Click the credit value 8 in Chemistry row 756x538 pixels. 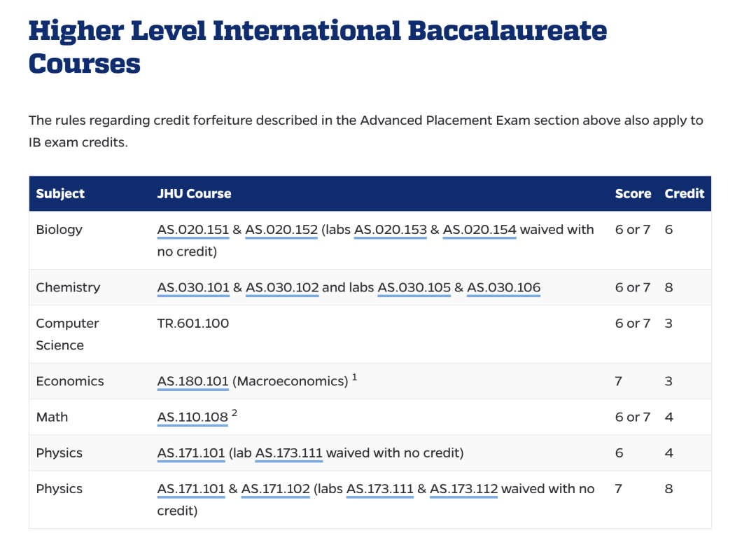coord(668,288)
